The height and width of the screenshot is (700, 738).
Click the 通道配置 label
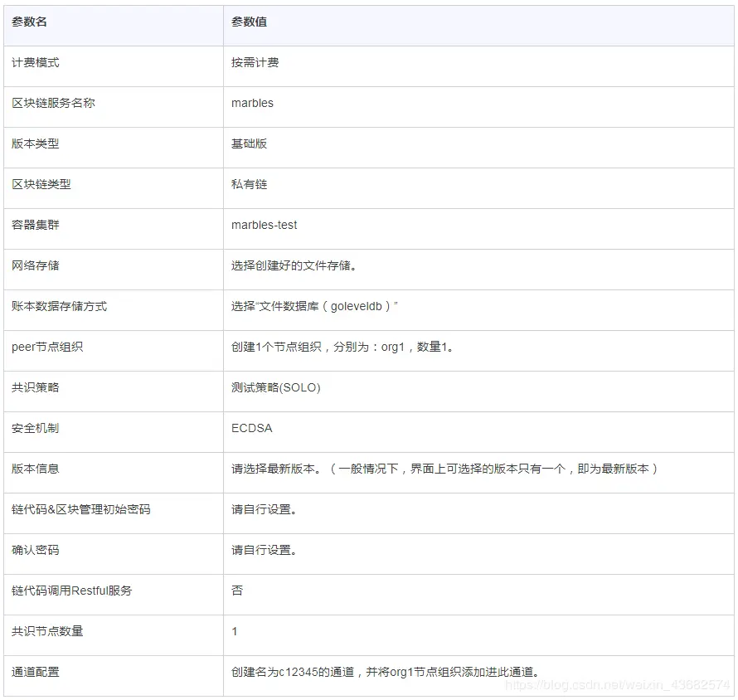(36, 672)
